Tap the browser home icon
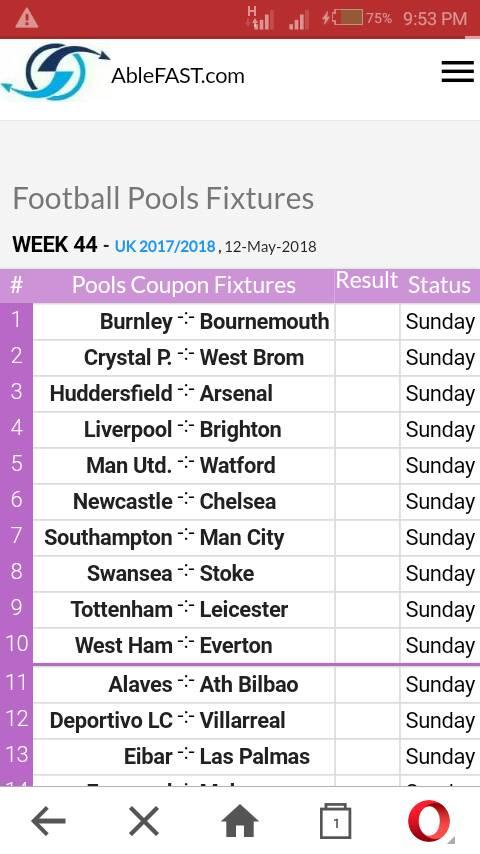This screenshot has height=854, width=480. 240,820
